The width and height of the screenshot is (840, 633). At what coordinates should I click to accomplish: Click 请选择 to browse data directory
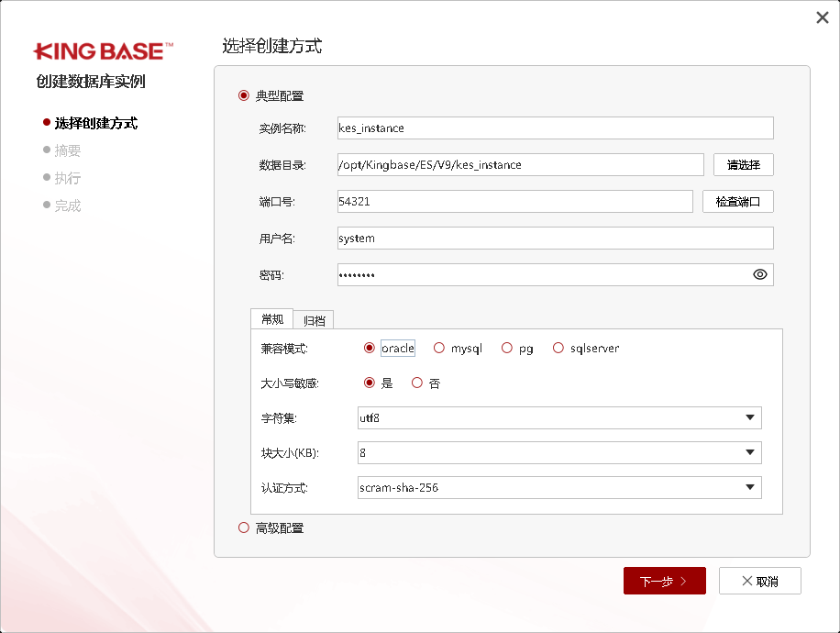click(x=743, y=165)
